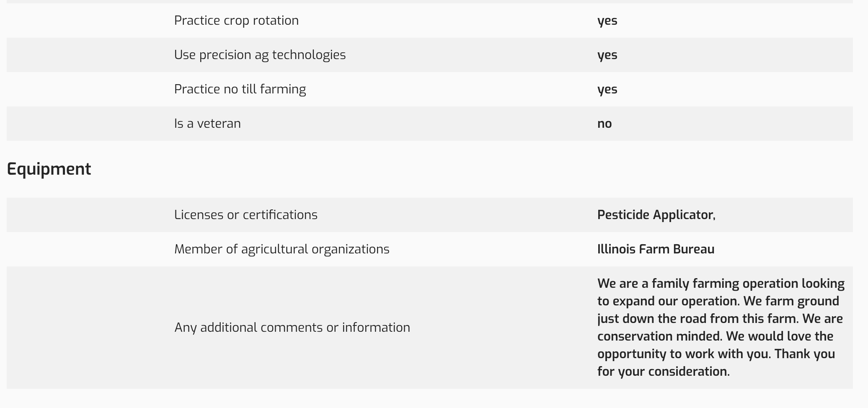Click 'Use precision ag technologies' label

tap(260, 55)
